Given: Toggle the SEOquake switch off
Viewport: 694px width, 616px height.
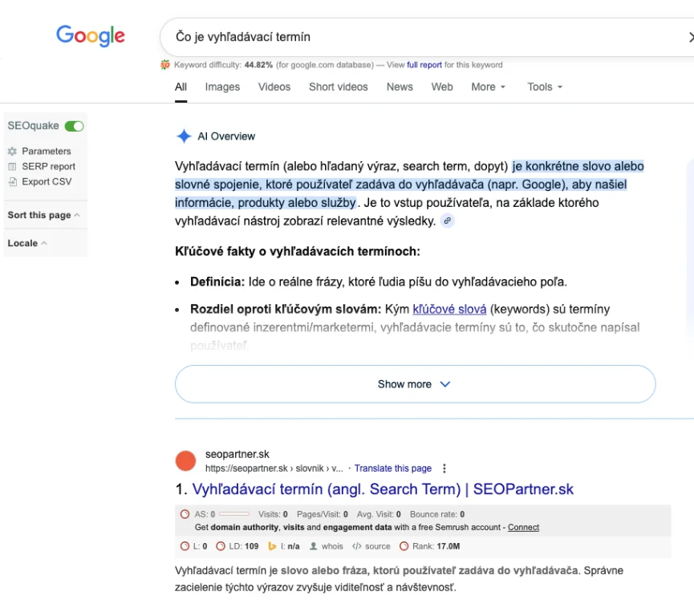Looking at the screenshot, I should coord(74,126).
